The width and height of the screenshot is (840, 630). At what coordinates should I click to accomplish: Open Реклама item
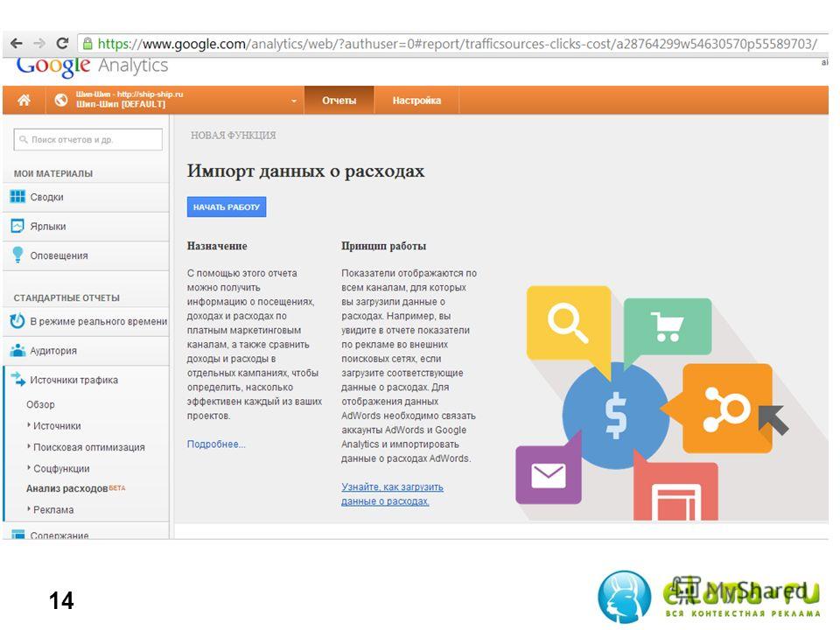click(x=53, y=510)
